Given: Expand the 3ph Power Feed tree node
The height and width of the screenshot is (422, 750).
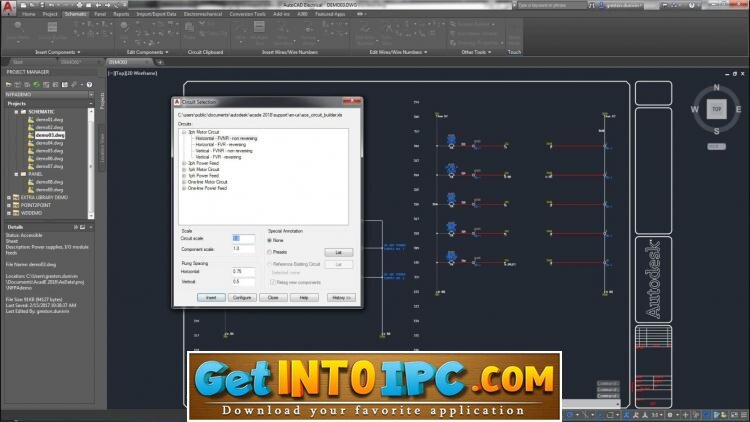Looking at the screenshot, I should pos(184,163).
